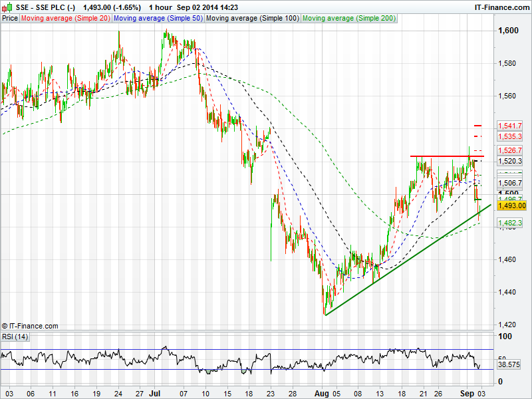Click the 1,600 price axis label

click(x=508, y=31)
